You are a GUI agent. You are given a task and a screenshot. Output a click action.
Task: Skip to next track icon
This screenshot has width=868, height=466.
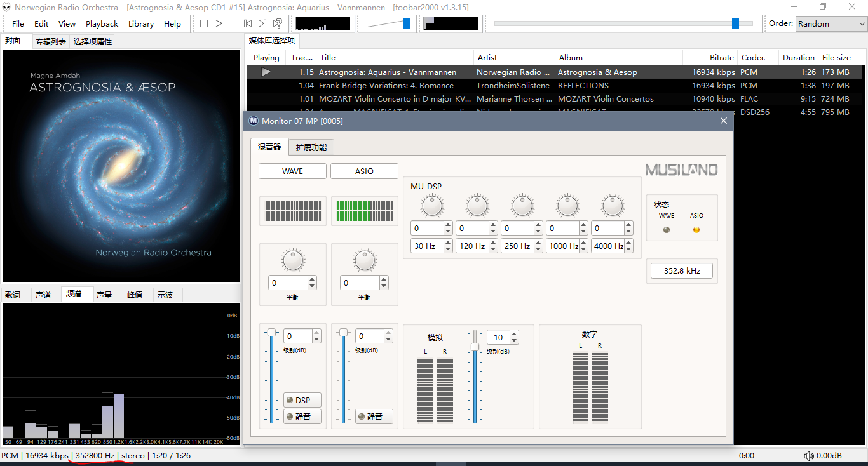pyautogui.click(x=262, y=23)
